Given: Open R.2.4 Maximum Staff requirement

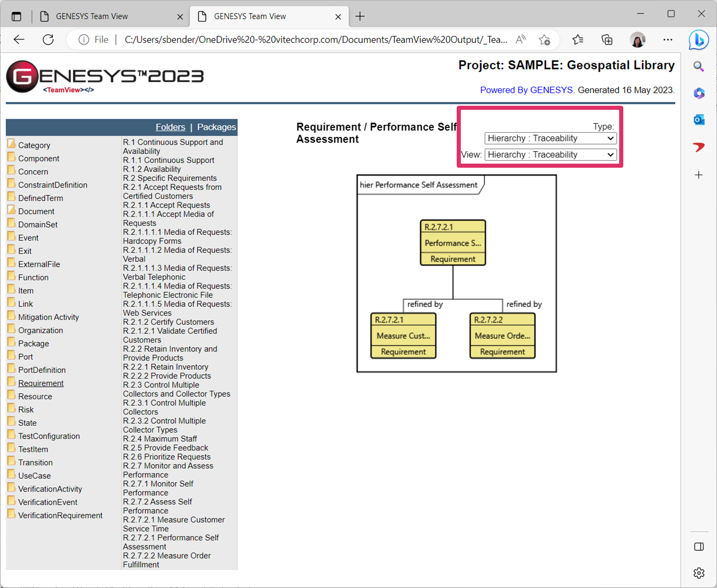Looking at the screenshot, I should [160, 439].
